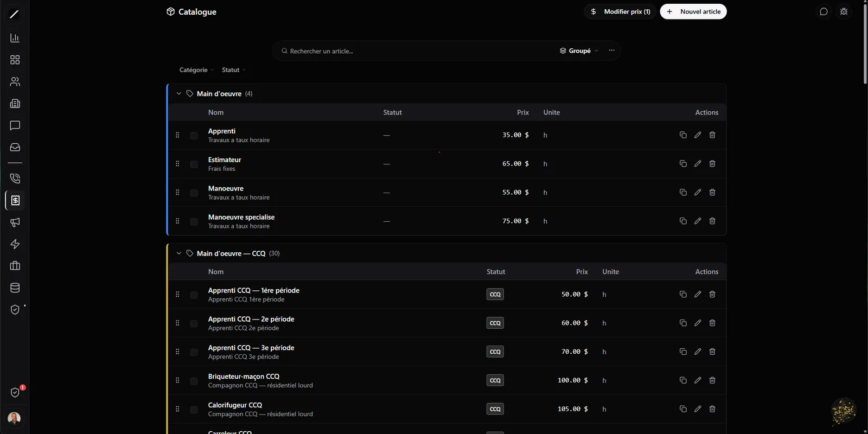Open the sparkle assistant bubble
This screenshot has height=434, width=868.
click(844, 411)
